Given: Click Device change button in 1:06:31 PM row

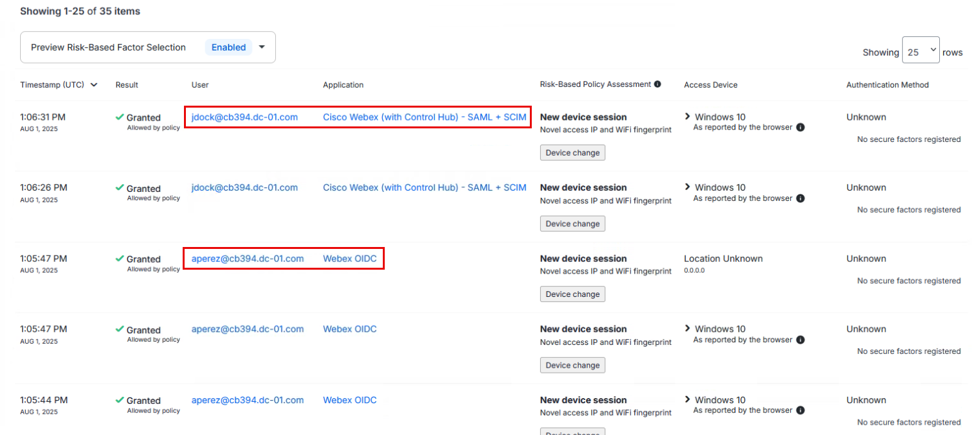Looking at the screenshot, I should (573, 153).
